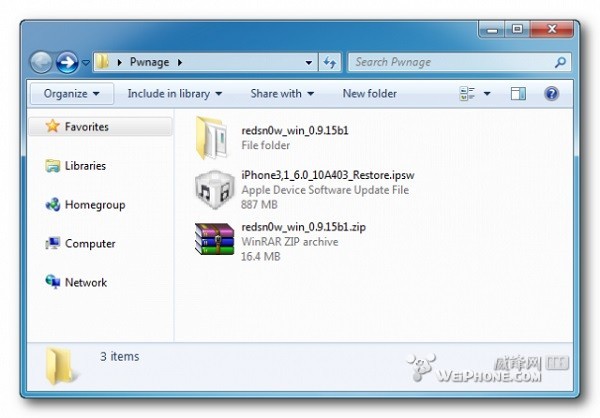The height and width of the screenshot is (418, 600).
Task: Click the 887 MB size text
Action: tap(259, 205)
